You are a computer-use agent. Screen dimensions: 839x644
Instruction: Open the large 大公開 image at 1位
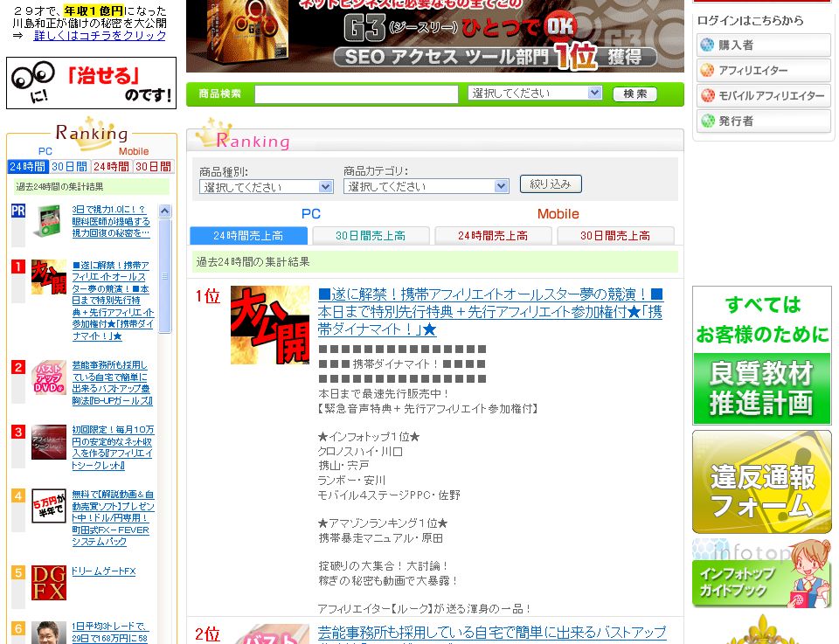[270, 325]
